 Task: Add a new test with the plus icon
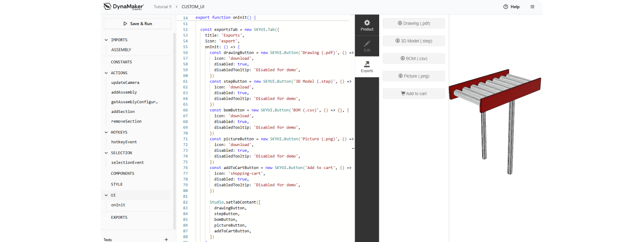coord(166,239)
